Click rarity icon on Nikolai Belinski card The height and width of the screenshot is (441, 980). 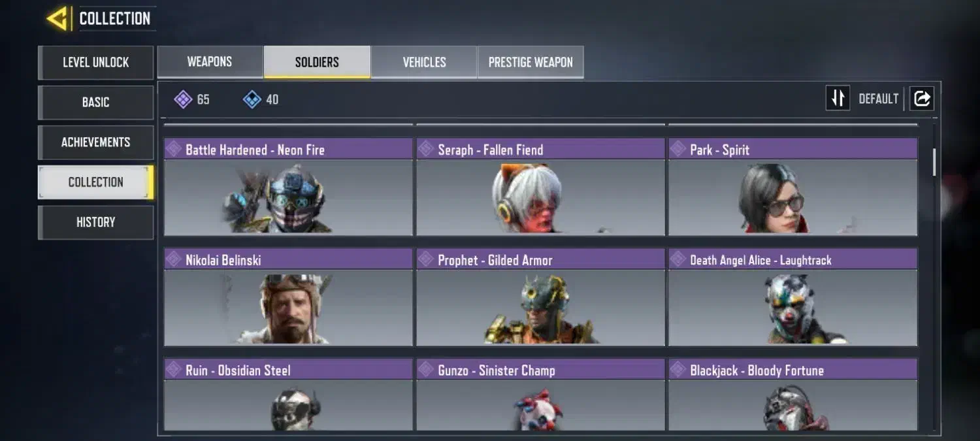[174, 259]
